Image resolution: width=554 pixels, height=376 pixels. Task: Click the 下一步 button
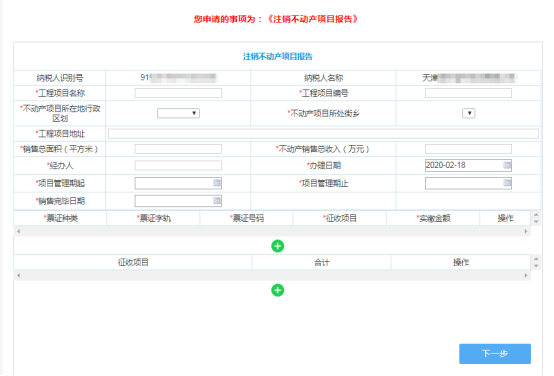(x=495, y=354)
